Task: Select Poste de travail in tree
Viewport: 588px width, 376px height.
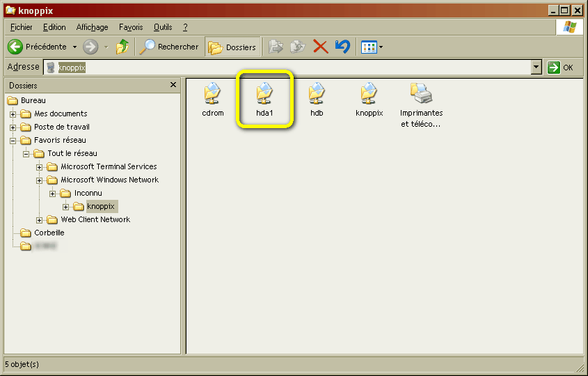Action: click(x=62, y=127)
